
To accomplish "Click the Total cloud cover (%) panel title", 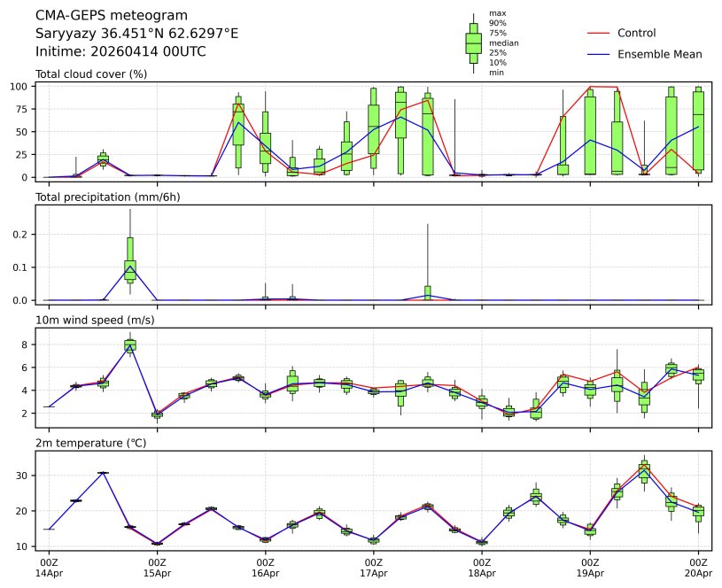I will point(91,73).
